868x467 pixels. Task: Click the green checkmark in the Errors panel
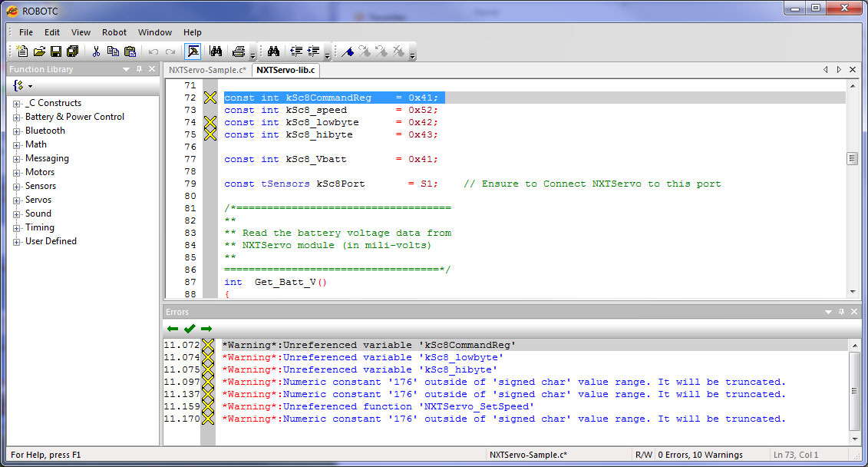tap(190, 329)
